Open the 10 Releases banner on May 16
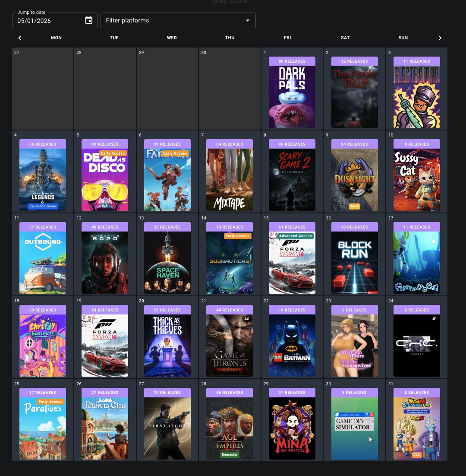This screenshot has width=466, height=476. click(354, 227)
